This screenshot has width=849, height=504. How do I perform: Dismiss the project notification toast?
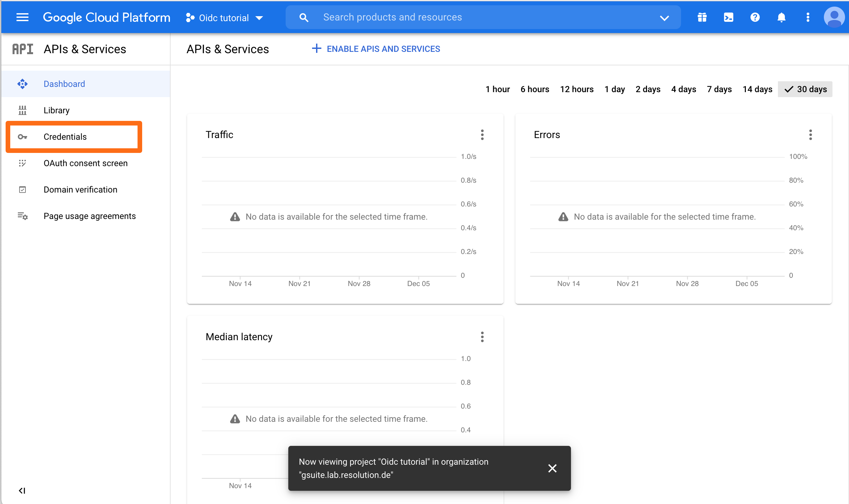552,468
